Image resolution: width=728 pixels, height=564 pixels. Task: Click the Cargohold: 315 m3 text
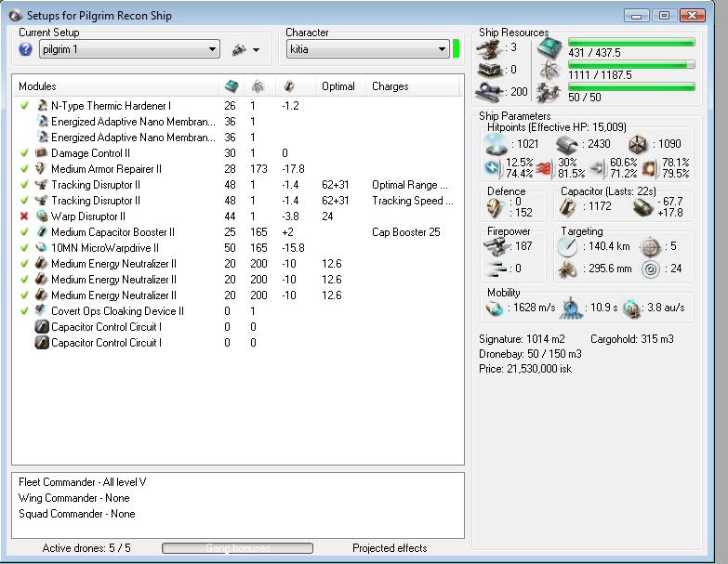click(x=632, y=339)
